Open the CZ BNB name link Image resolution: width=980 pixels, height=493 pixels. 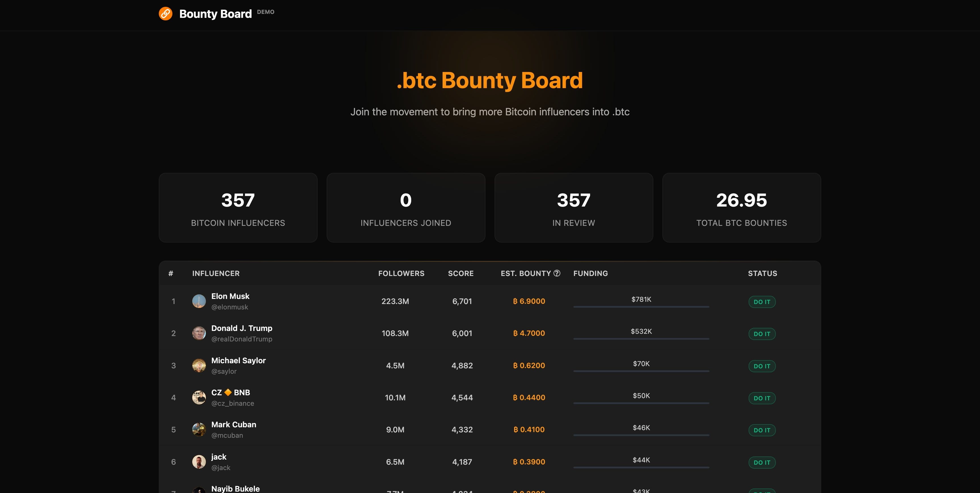point(231,392)
